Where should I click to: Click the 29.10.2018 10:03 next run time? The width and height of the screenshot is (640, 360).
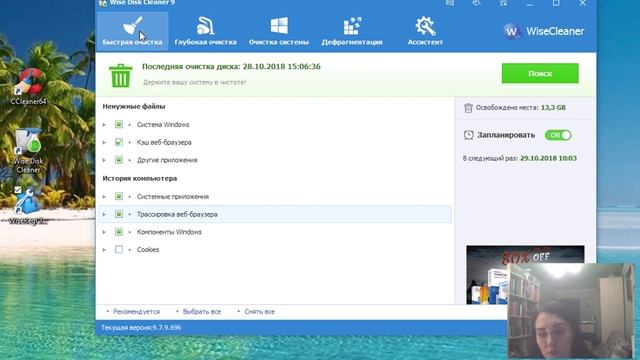[548, 158]
